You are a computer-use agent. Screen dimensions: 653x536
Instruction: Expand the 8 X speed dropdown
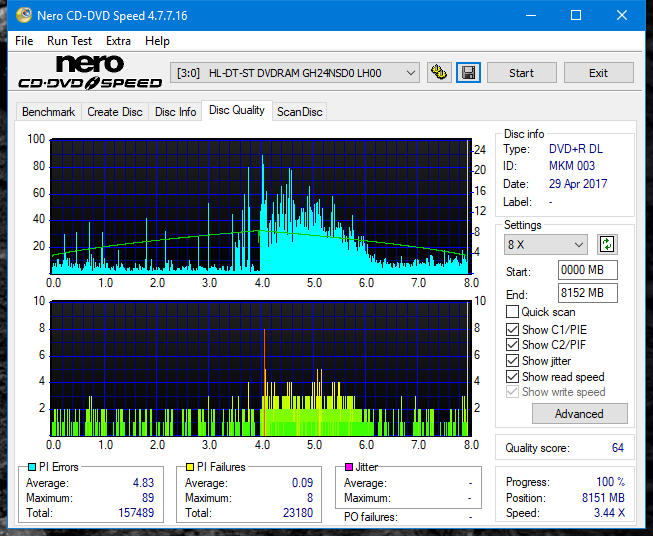546,244
